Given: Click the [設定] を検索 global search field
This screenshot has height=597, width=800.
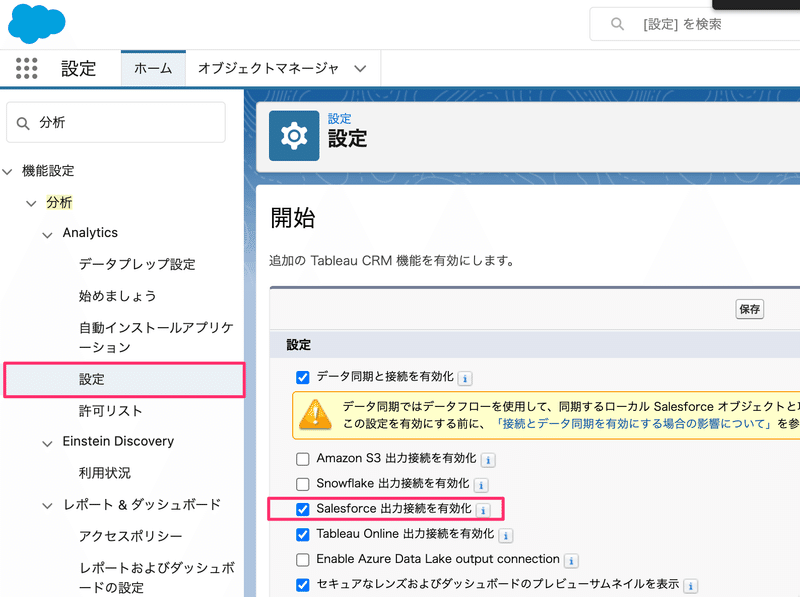Looking at the screenshot, I should point(695,24).
